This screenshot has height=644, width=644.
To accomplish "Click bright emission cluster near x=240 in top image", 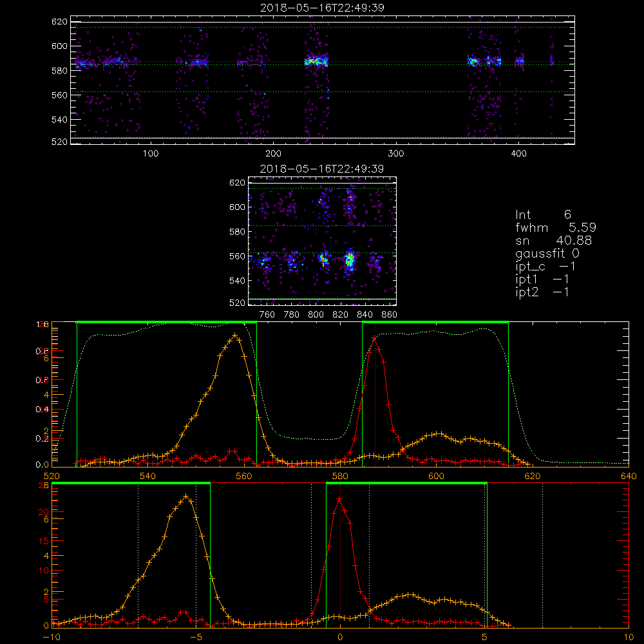I will pos(316,62).
